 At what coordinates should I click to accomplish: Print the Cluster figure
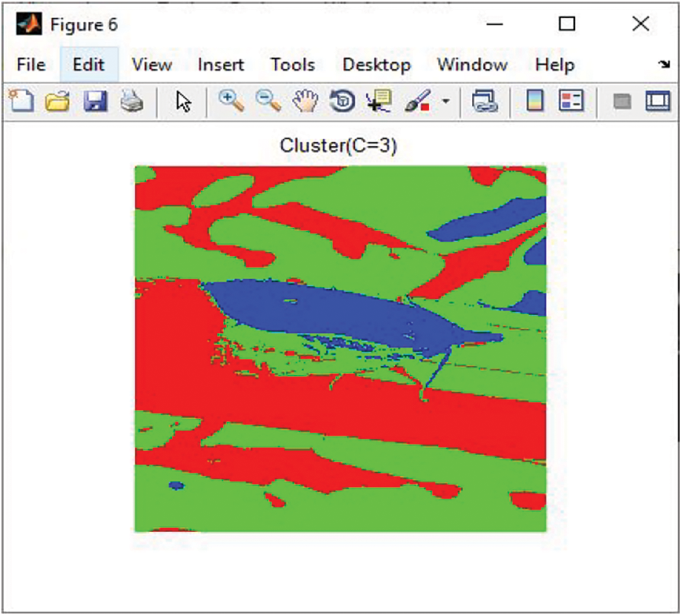[x=131, y=100]
